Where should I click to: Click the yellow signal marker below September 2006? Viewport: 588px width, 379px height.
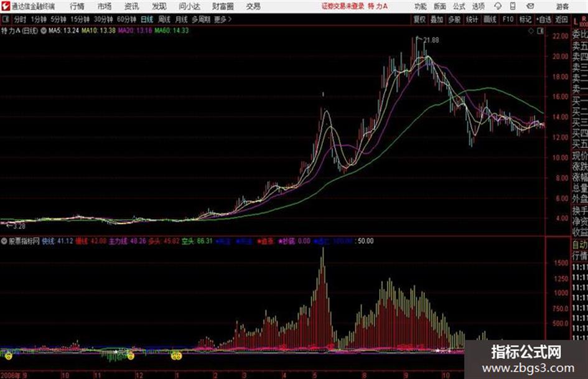(8, 356)
